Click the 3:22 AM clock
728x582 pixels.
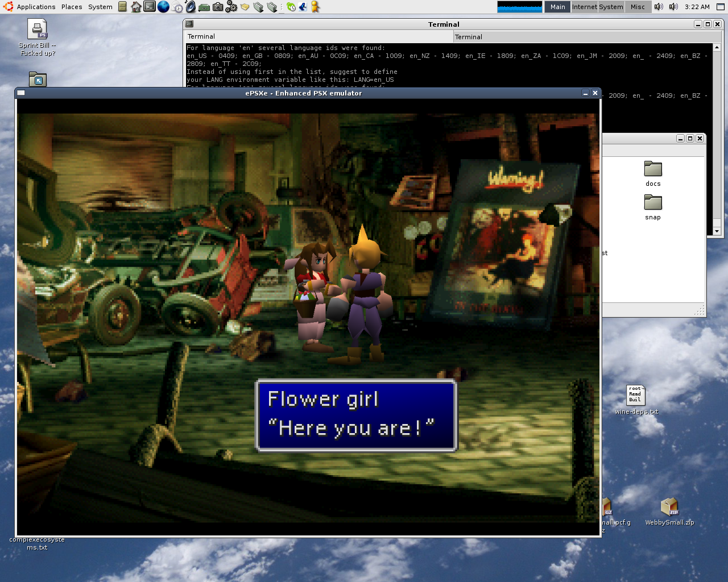point(697,7)
